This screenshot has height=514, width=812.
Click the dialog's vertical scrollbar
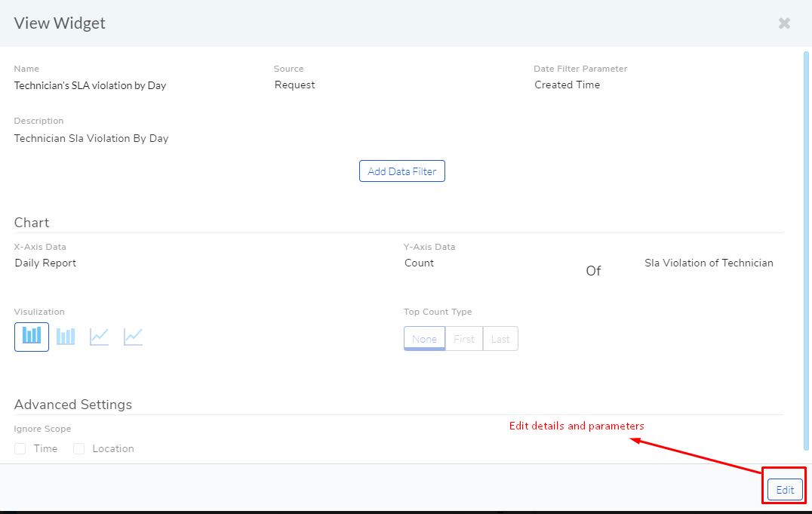806,251
